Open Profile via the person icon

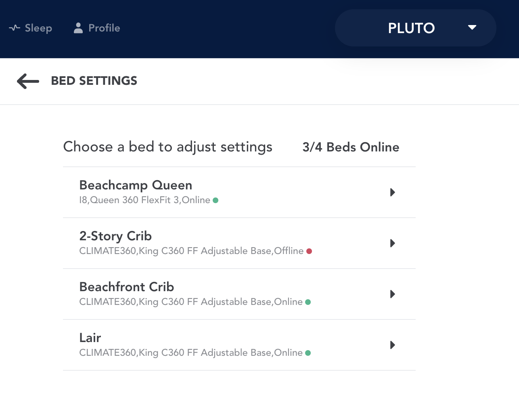click(x=77, y=28)
